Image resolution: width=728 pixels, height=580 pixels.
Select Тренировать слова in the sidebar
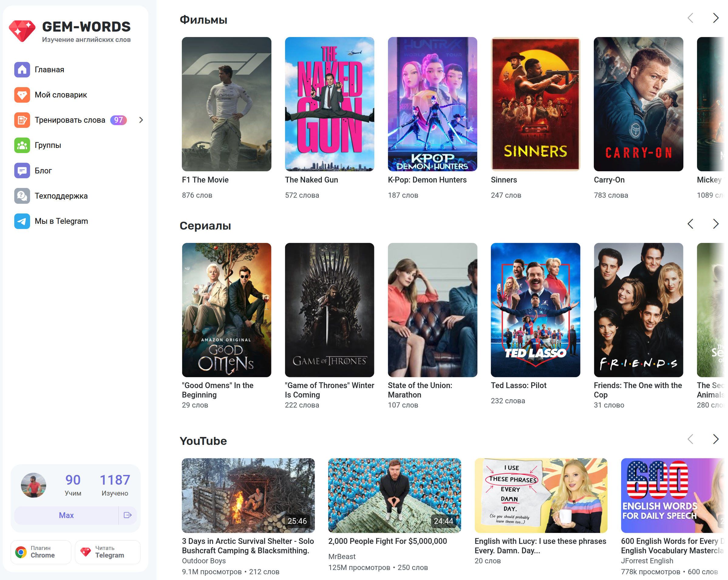click(70, 120)
